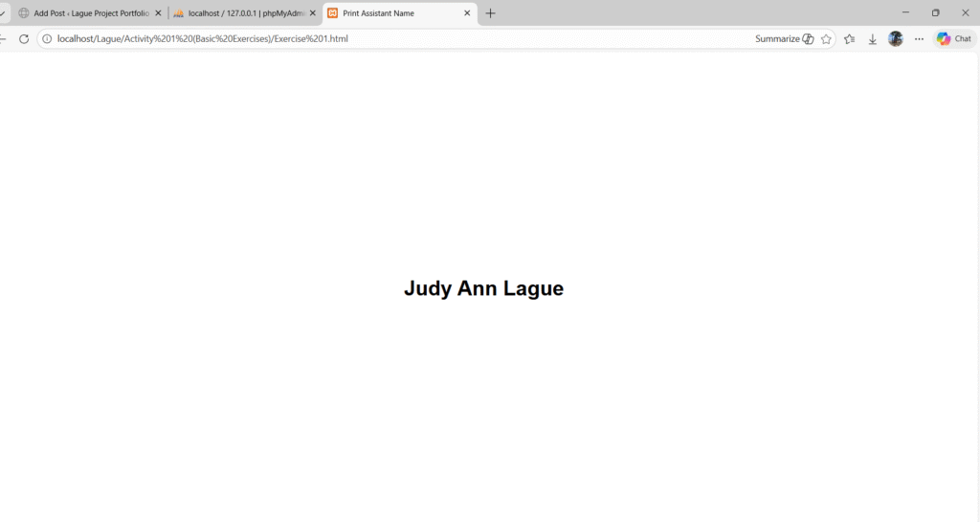
Task: Click the site information icon in address bar
Action: tap(46, 39)
